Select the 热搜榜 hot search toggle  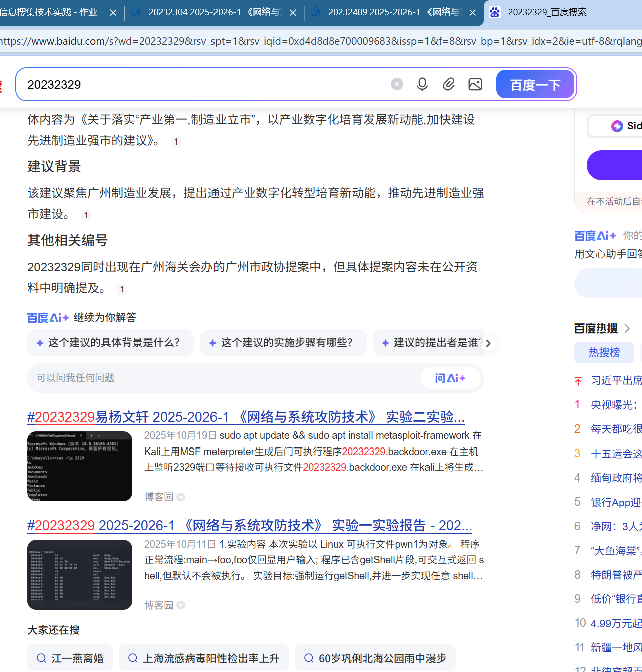(x=604, y=353)
